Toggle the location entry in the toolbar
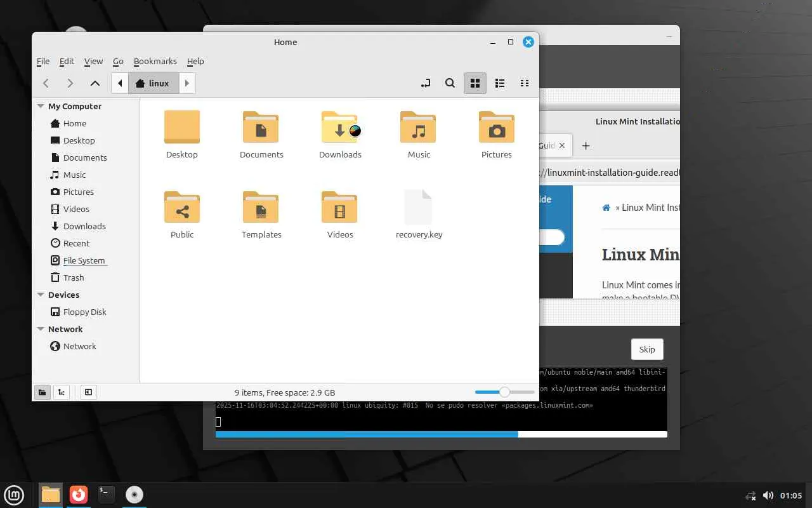This screenshot has height=508, width=812. point(426,83)
